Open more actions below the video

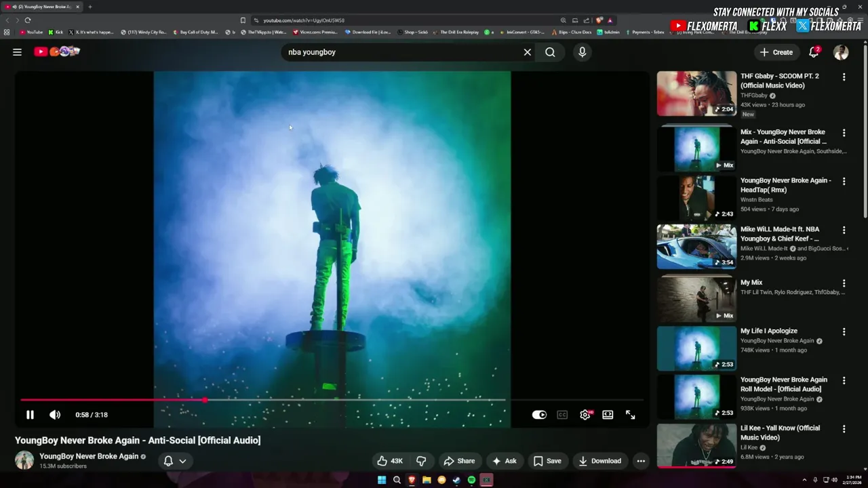tap(641, 461)
